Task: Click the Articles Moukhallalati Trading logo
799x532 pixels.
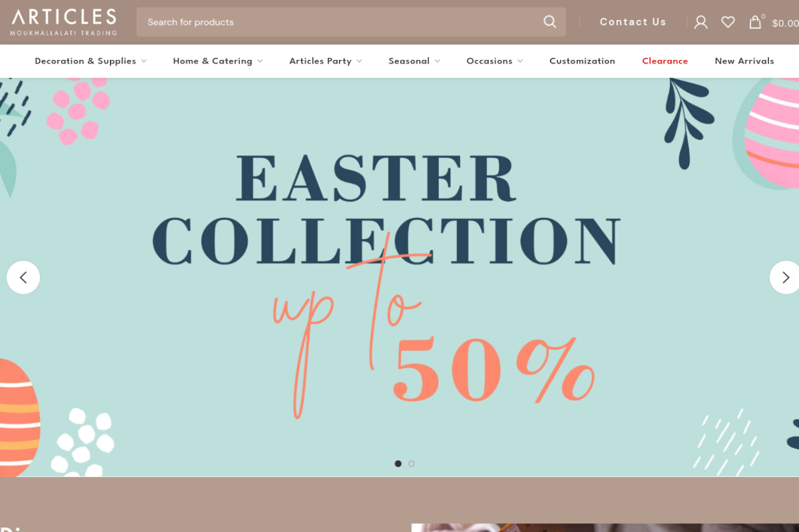Action: tap(64, 22)
